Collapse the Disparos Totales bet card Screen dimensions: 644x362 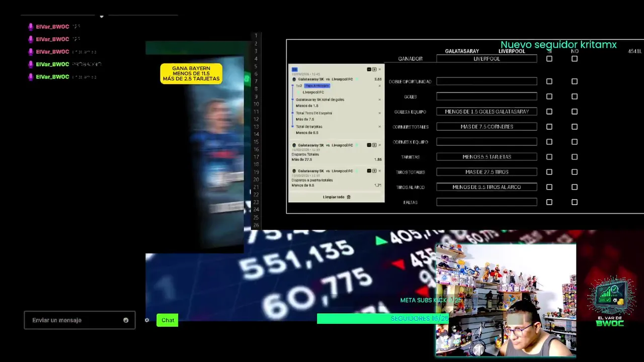(369, 145)
